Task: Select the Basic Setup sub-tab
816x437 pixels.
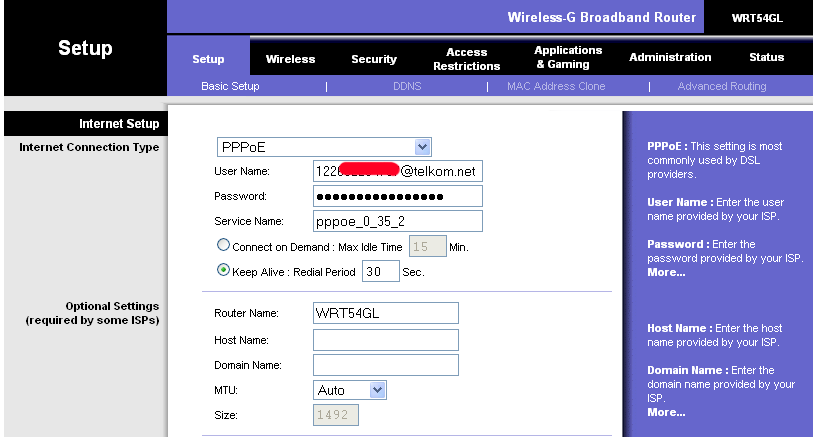Action: (230, 86)
